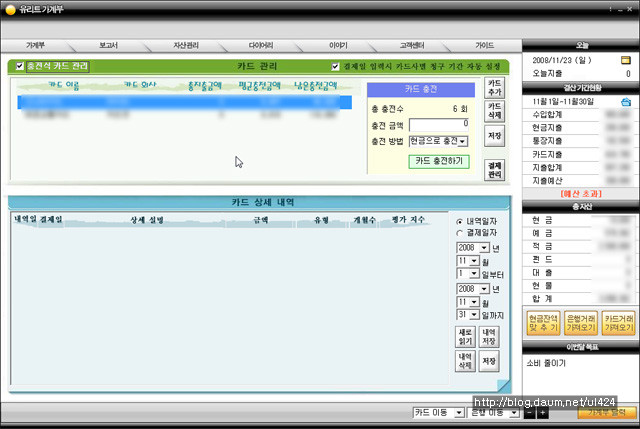Click the 은행거래 가져오기 button

(581, 323)
